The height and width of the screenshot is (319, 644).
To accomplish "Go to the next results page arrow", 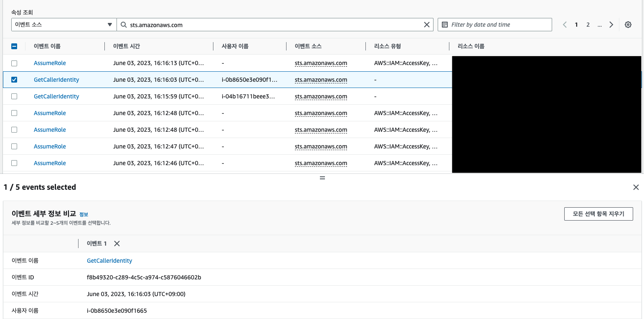I will tap(611, 25).
